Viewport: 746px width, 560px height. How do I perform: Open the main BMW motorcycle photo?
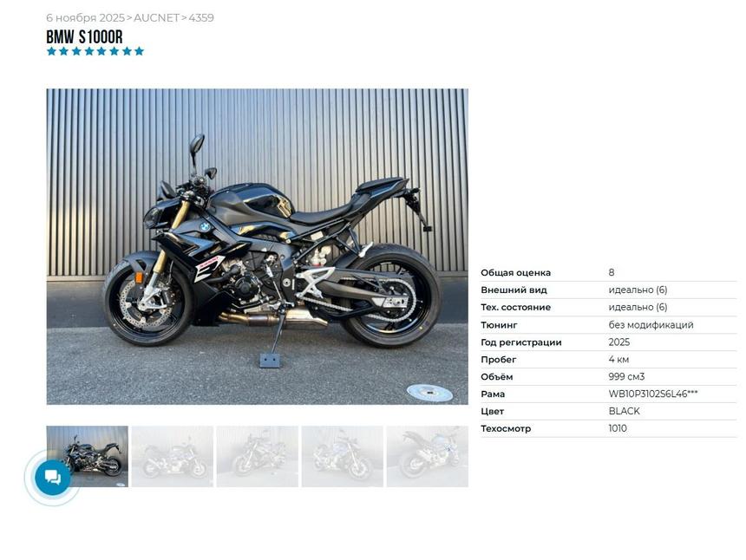point(258,247)
